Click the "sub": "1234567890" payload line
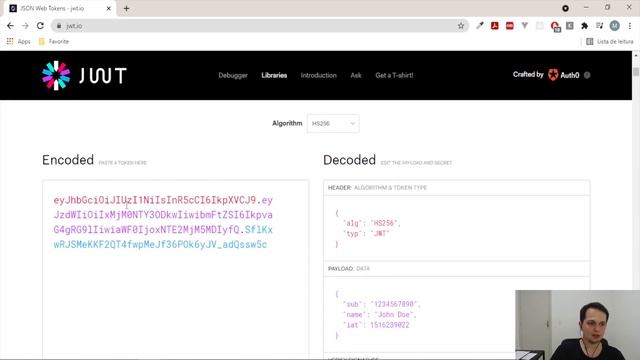640x360 pixels. [381, 304]
